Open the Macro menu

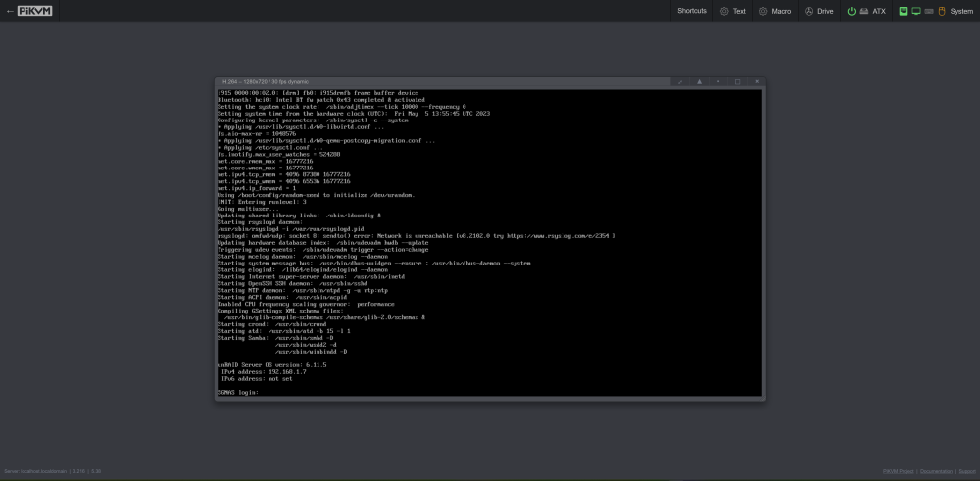(774, 11)
